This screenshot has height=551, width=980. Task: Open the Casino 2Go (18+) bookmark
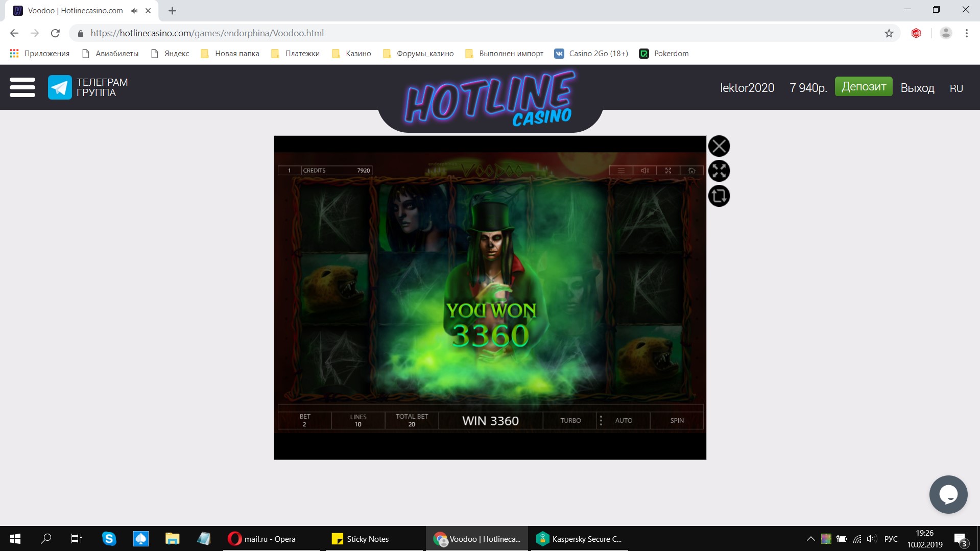pyautogui.click(x=591, y=54)
